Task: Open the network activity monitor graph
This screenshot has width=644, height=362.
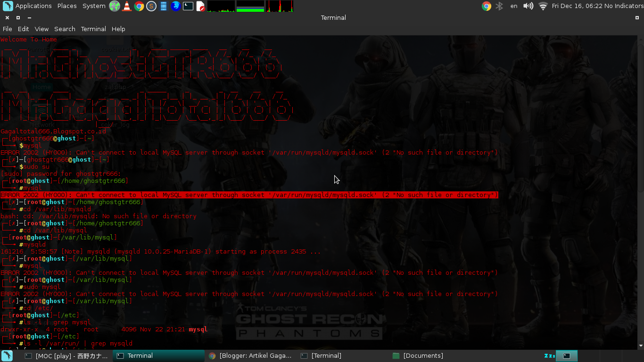Action: tap(280, 6)
